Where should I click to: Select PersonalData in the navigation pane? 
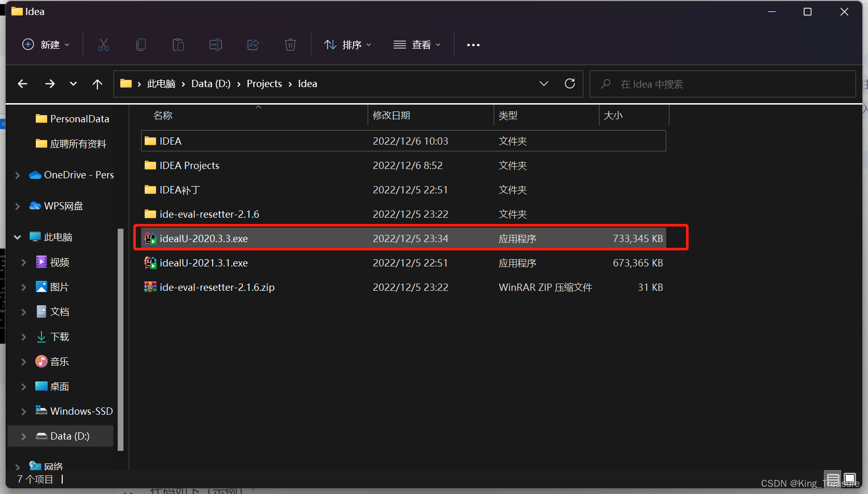coord(73,119)
